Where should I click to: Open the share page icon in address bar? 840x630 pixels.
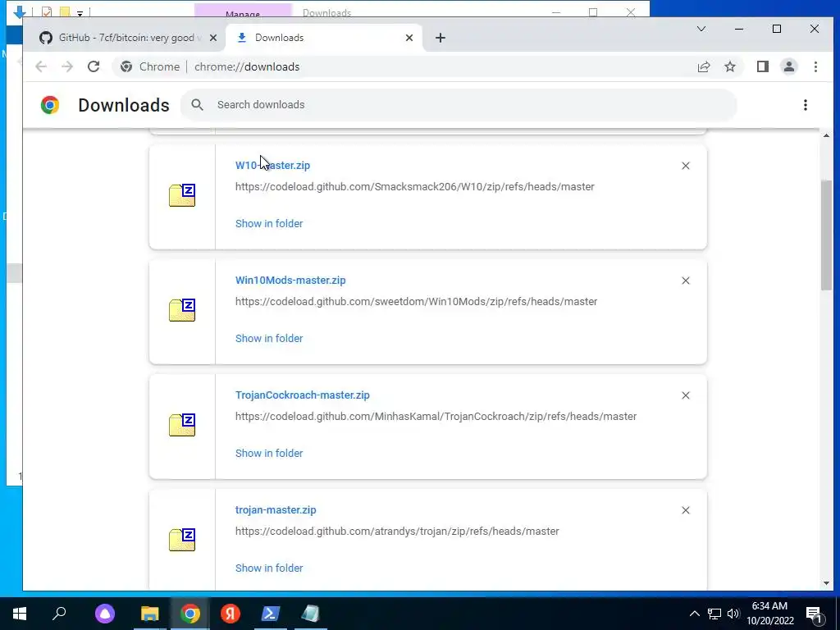(x=703, y=66)
